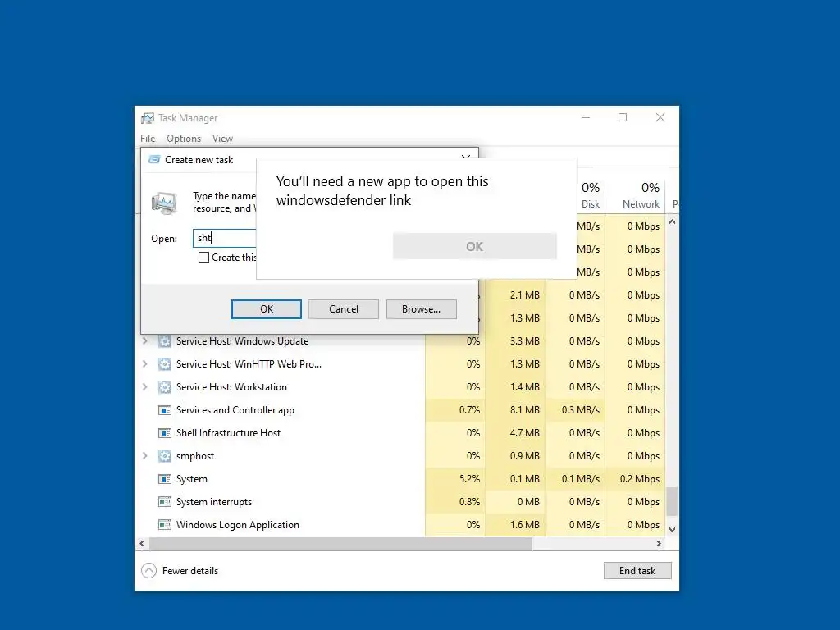Click the scroll left arrow of process list
840x630 pixels.
(x=142, y=543)
